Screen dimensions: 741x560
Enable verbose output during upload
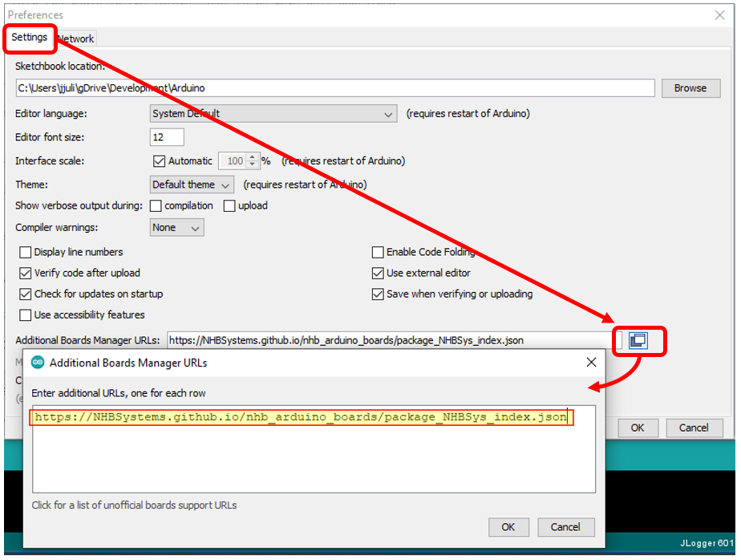229,205
